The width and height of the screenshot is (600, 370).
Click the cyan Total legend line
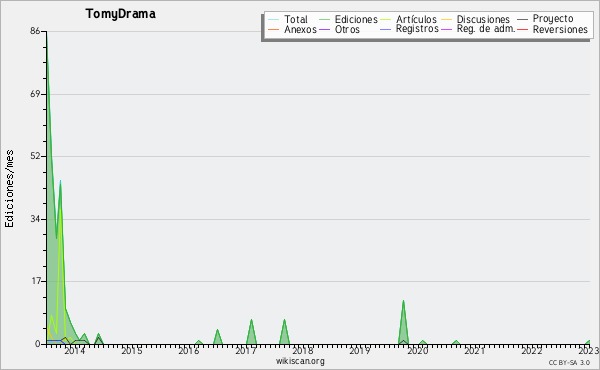[274, 20]
